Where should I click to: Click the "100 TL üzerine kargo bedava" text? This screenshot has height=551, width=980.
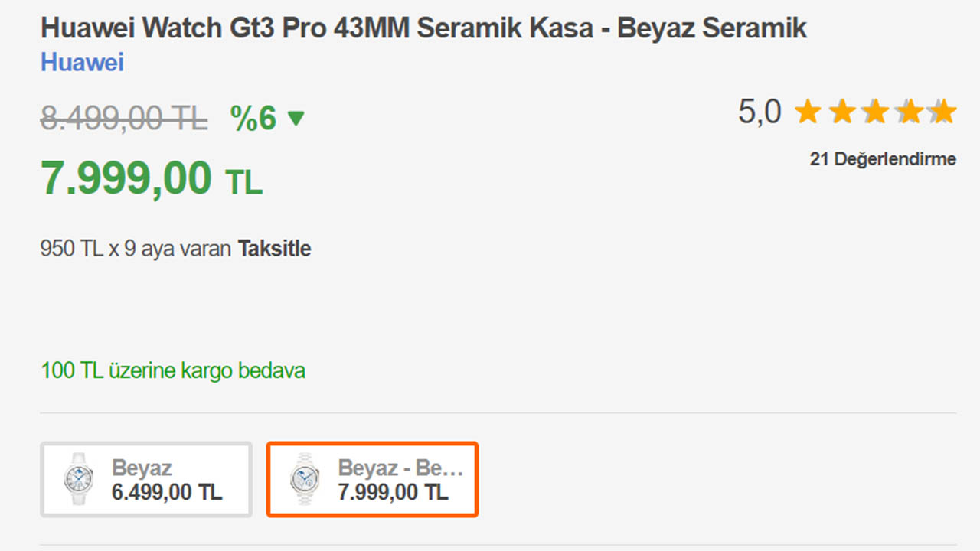(x=173, y=371)
